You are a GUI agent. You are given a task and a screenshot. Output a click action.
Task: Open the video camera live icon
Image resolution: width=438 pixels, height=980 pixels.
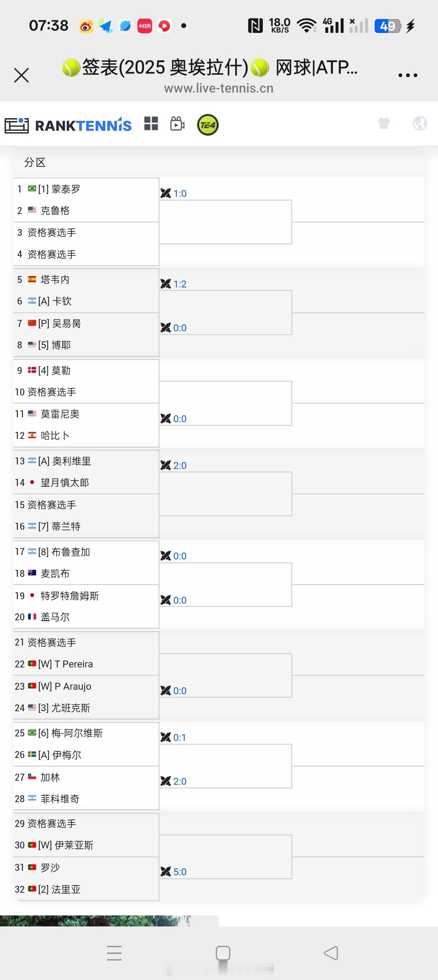click(178, 123)
